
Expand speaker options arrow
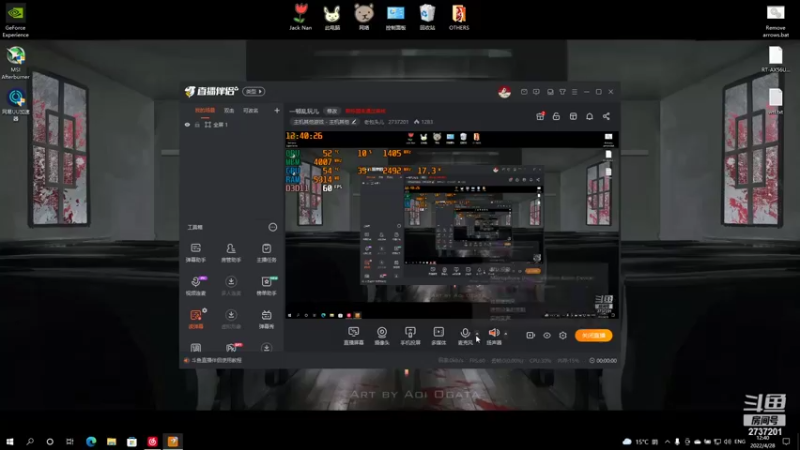(506, 334)
